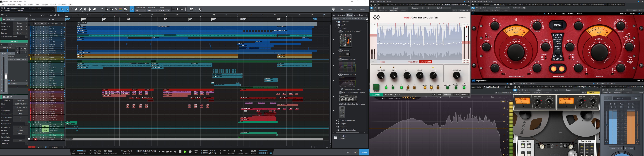Select the Arrow tool in toolbar

click(x=62, y=9)
